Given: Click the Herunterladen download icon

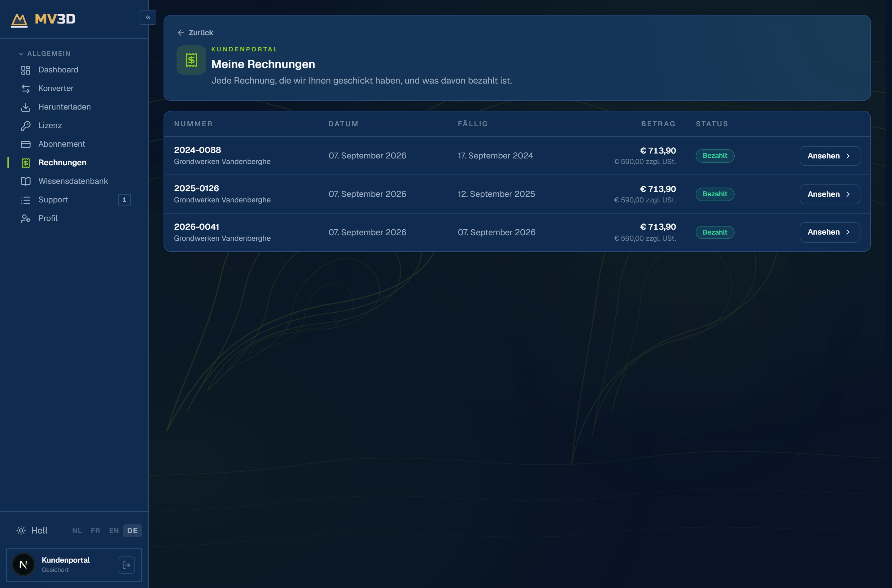Looking at the screenshot, I should click(25, 107).
